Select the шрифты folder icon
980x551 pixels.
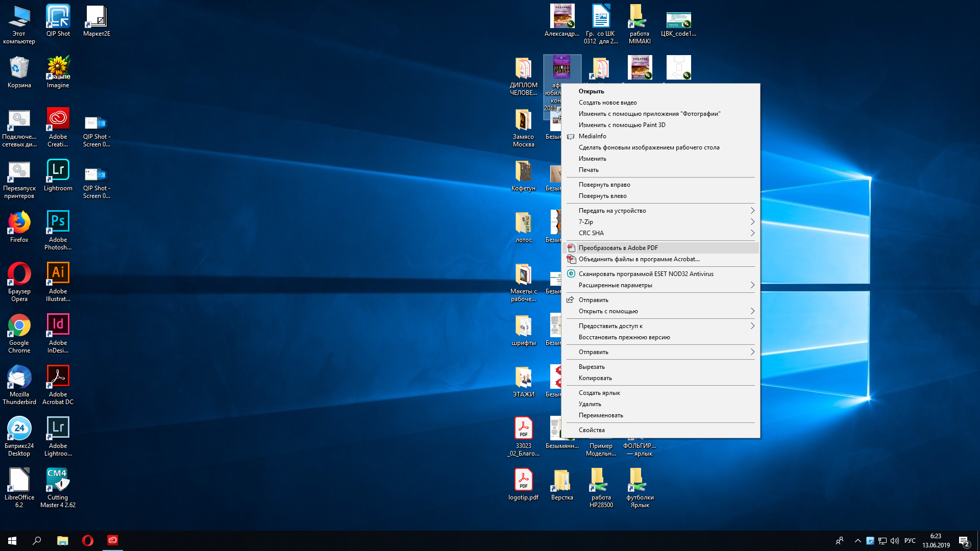(523, 330)
